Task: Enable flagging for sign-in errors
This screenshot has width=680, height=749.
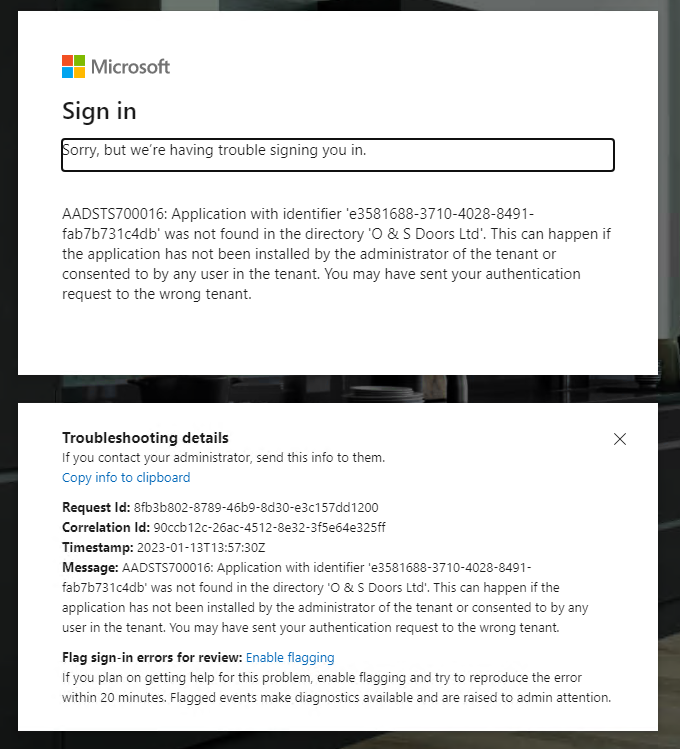Action: [290, 657]
